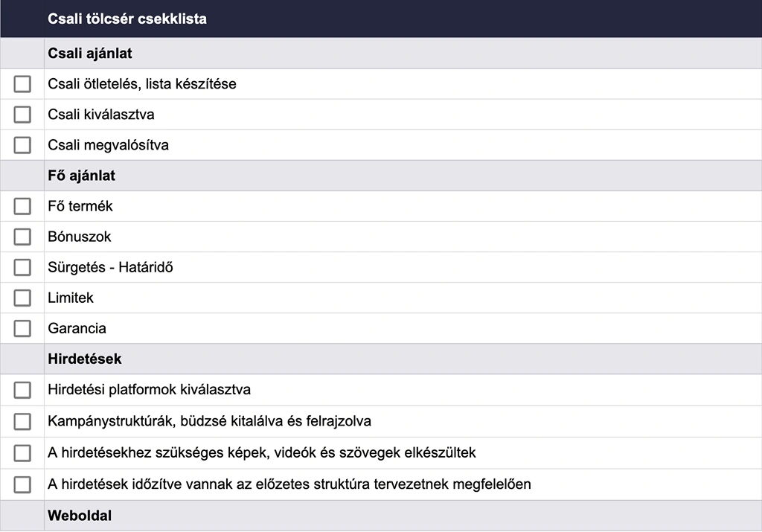
Task: Check the 'Hirdetési platformok kiválasztva' checkbox
Action: coord(22,390)
